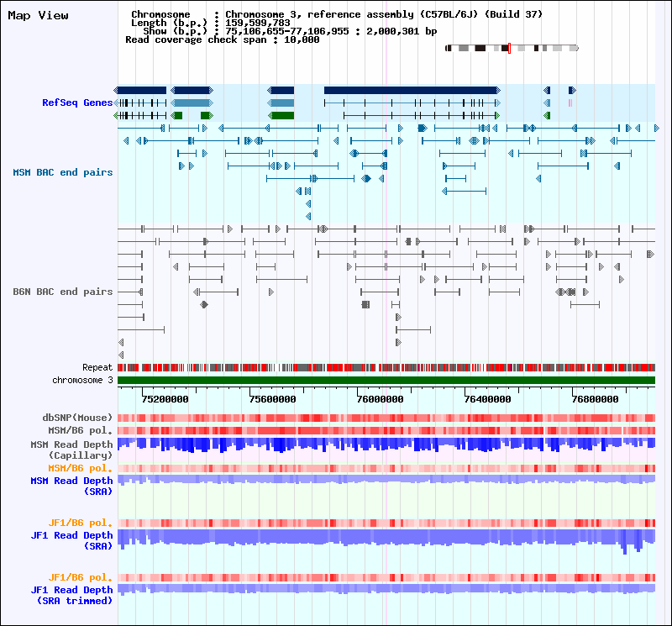Click the MSM BAC end pairs label
This screenshot has height=626, width=672.
coord(62,172)
